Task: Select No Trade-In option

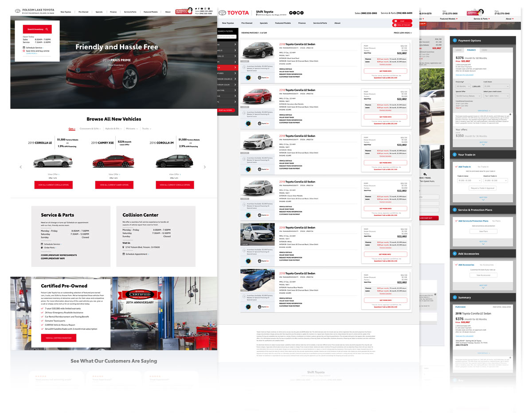Action: click(483, 167)
